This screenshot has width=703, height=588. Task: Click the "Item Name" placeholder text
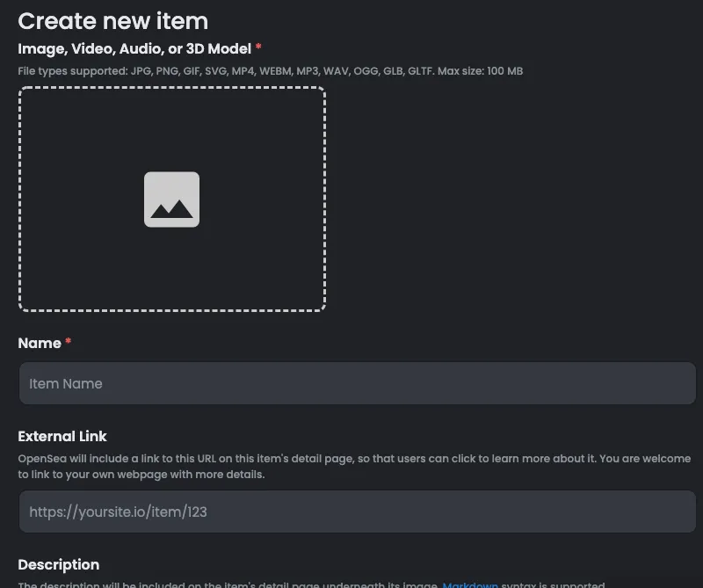[66, 383]
